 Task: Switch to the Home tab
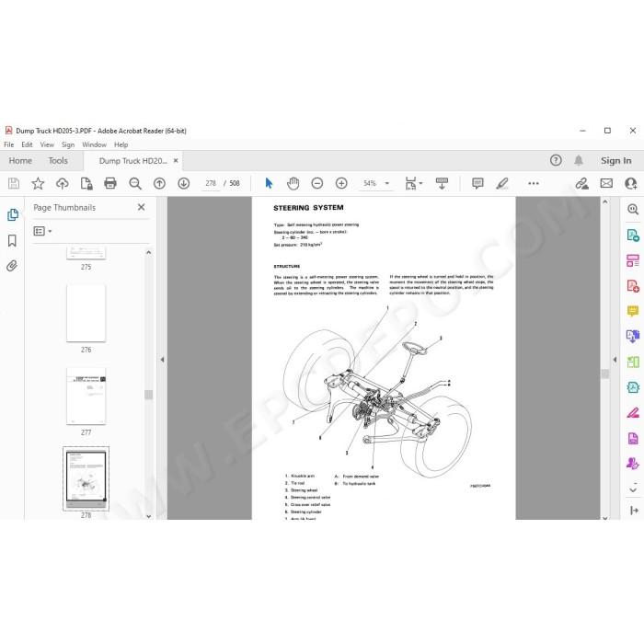[x=20, y=161]
